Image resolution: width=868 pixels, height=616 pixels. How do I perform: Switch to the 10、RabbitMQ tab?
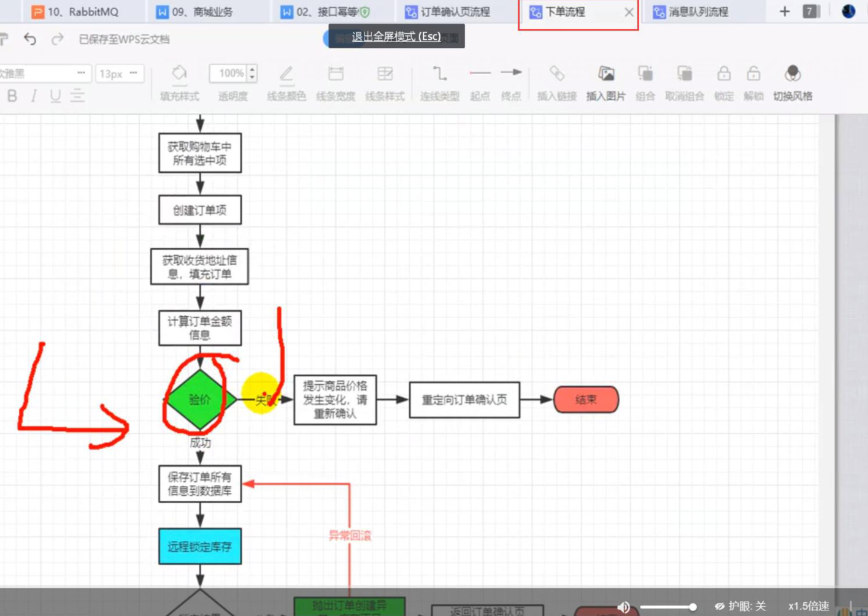(x=83, y=12)
